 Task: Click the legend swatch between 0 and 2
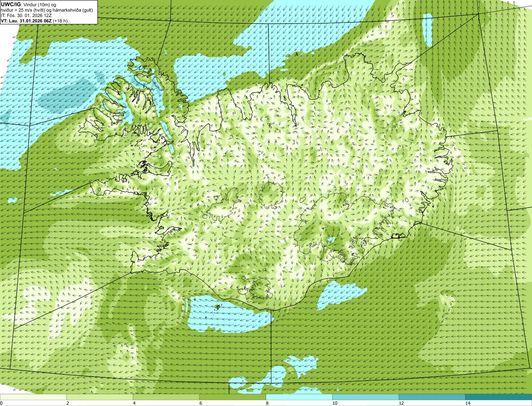[33, 397]
